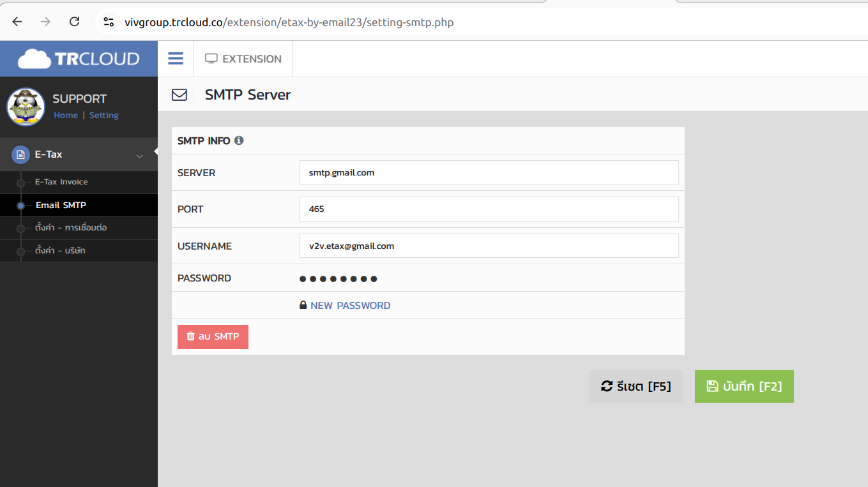Click the TRCLOUD logo
Viewport: 868px width, 487px height.
(x=79, y=59)
